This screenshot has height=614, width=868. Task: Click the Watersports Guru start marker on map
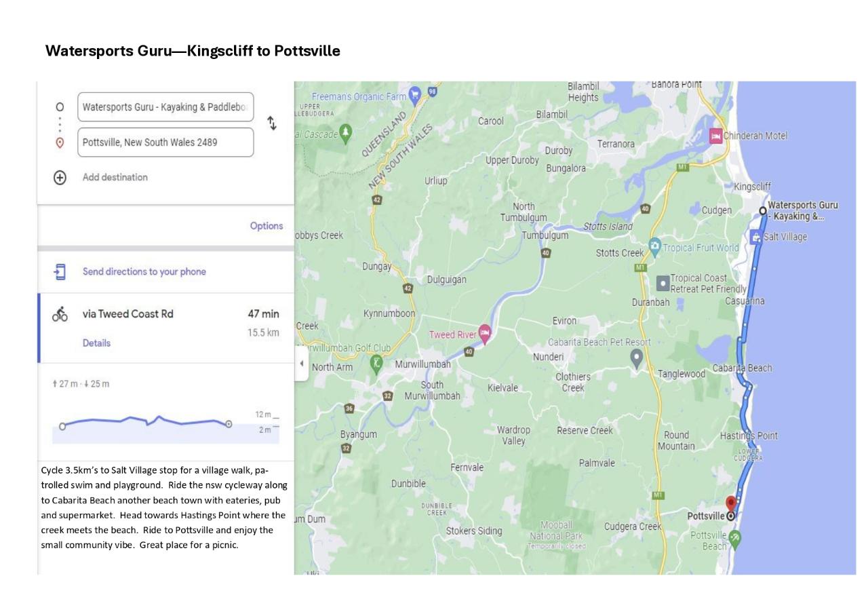763,211
